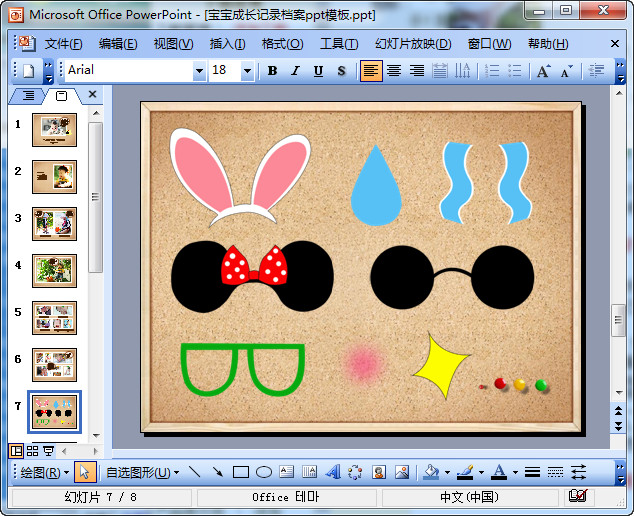Increase font size with the large A icon
Viewport: 634px width, 516px height.
tap(543, 71)
